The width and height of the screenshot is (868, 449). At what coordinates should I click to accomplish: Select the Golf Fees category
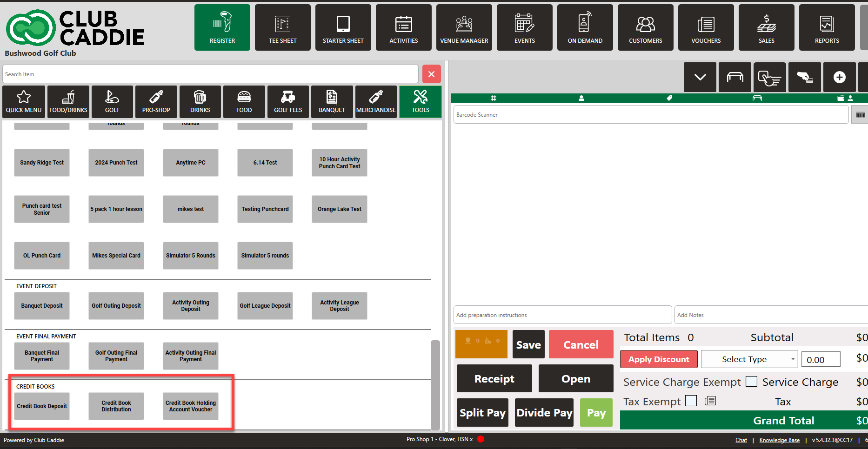[x=287, y=101]
